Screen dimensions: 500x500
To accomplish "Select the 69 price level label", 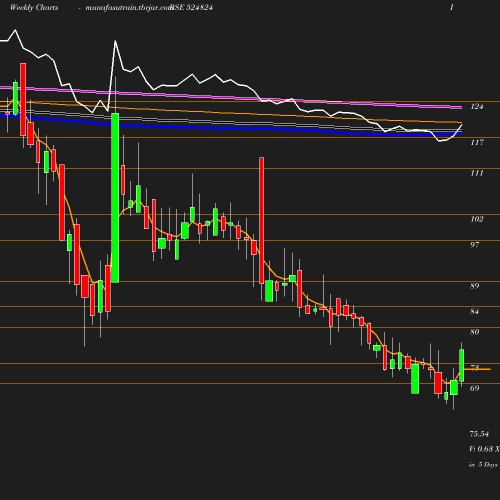I will click(475, 388).
